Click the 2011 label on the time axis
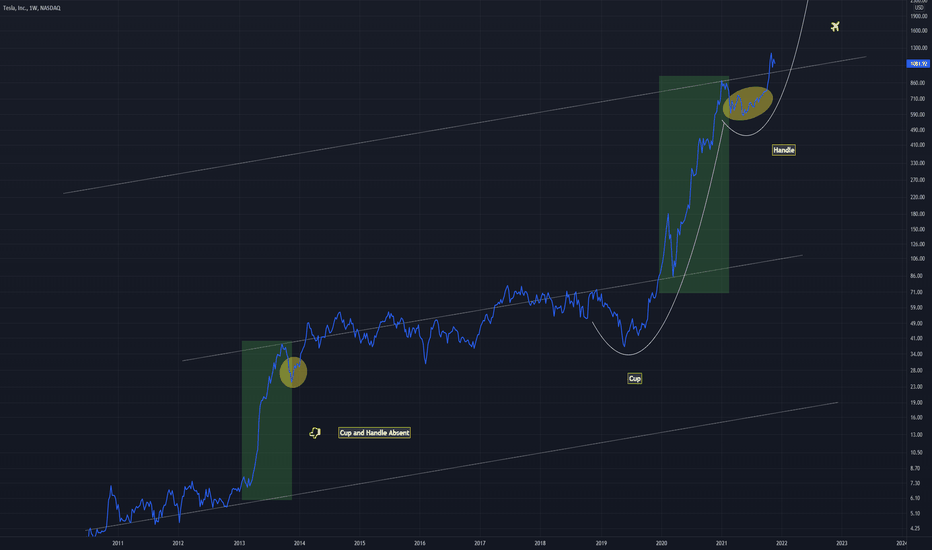932x550 pixels. [118, 543]
